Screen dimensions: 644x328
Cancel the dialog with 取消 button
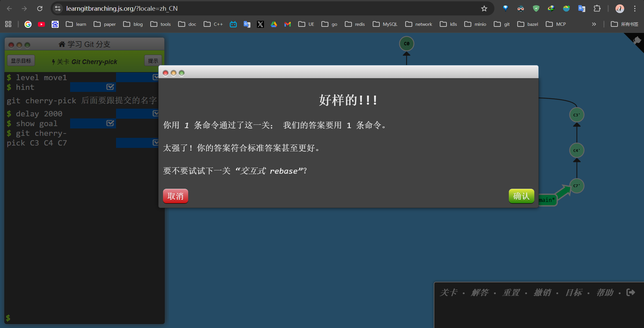[x=175, y=196]
